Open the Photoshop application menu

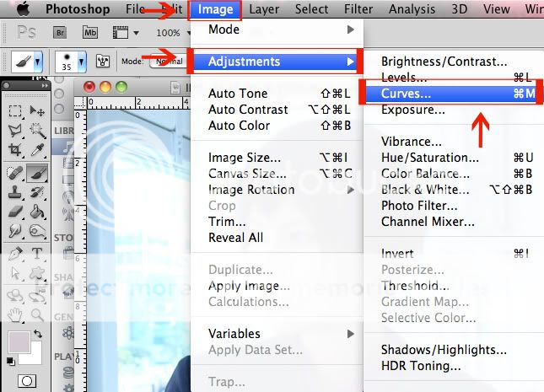(78, 9)
